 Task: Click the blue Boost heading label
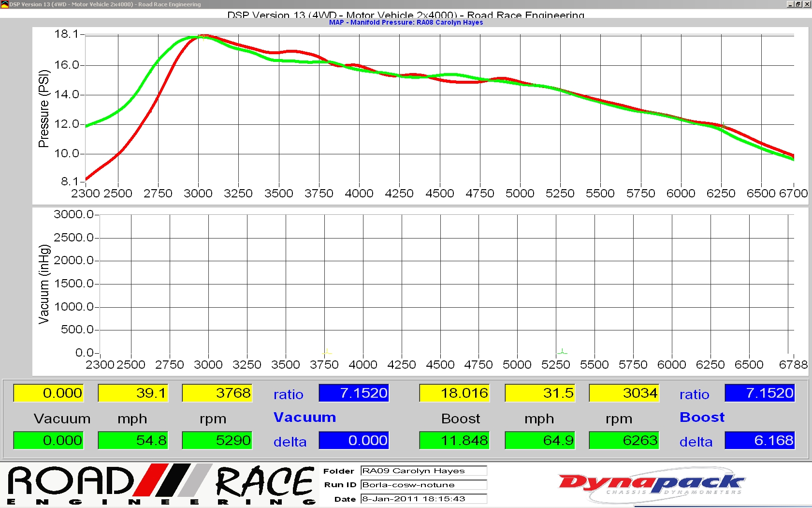(x=702, y=417)
